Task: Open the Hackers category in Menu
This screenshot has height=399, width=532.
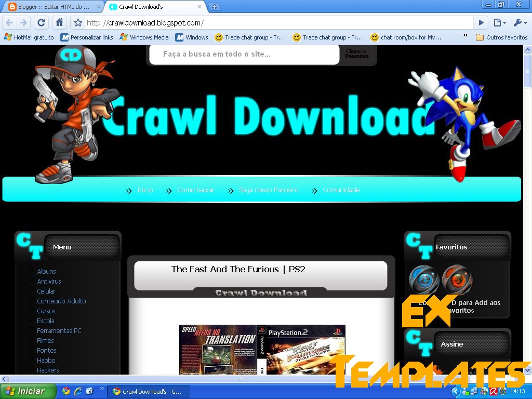Action: 48,370
